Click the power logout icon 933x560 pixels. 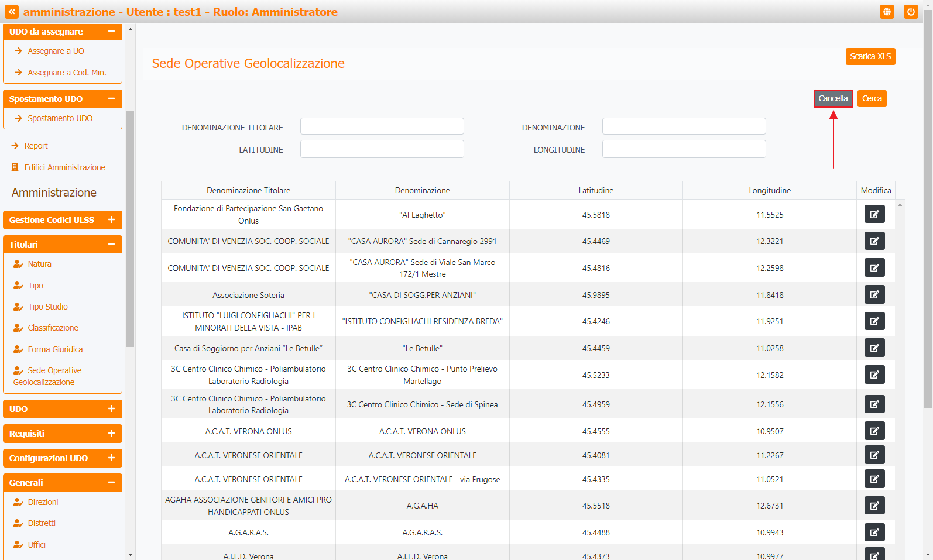910,12
